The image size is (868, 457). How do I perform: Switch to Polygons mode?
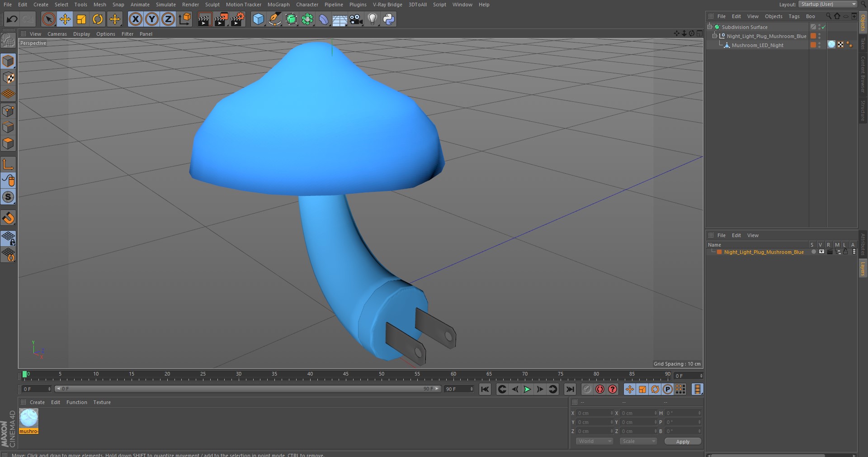(x=8, y=143)
